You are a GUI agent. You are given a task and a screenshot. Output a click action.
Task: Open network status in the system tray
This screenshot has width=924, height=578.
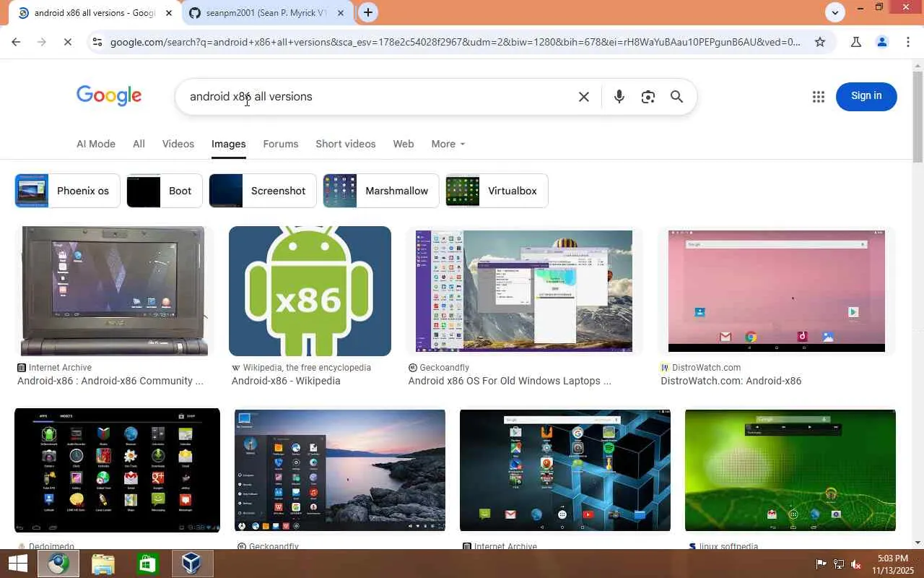(x=839, y=564)
